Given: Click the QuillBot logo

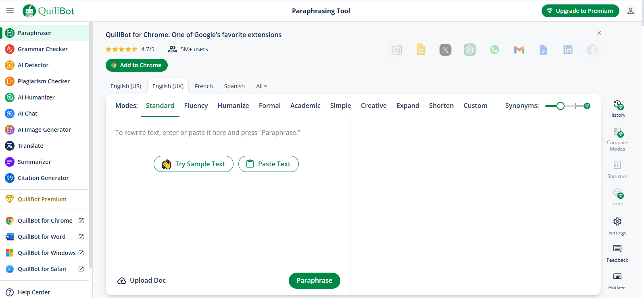Looking at the screenshot, I should click(48, 11).
